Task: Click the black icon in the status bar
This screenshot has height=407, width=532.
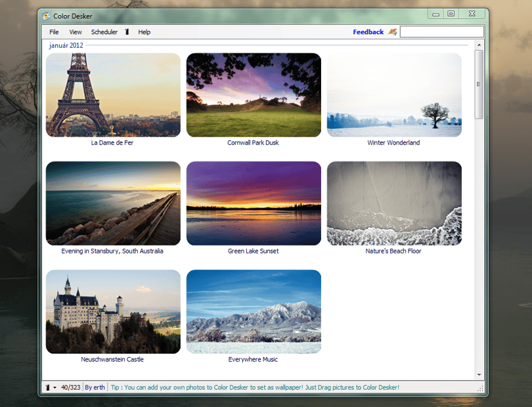Action: [48, 387]
